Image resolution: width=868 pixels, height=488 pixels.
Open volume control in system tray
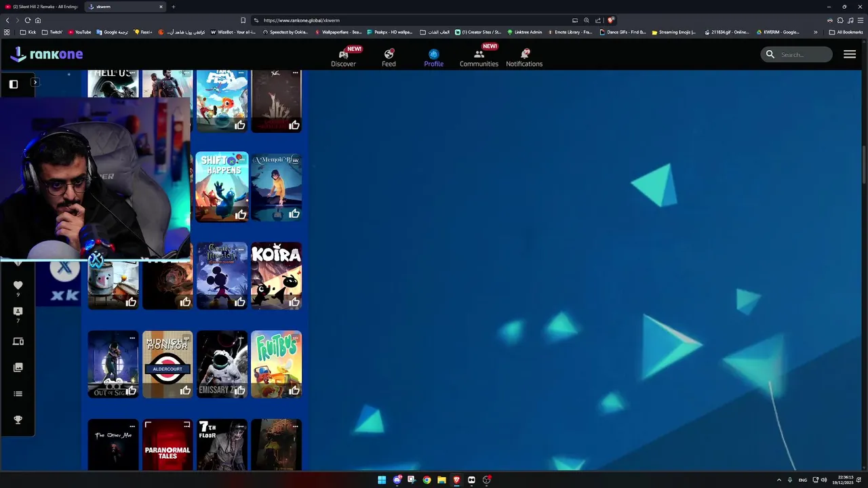[x=824, y=480]
